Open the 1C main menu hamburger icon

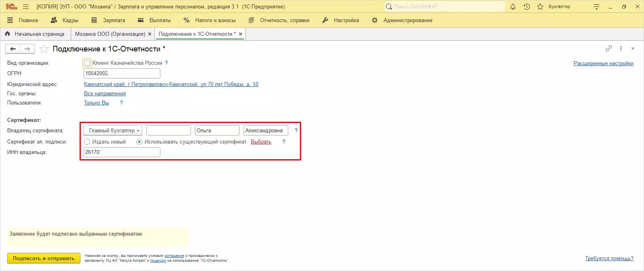coord(26,6)
